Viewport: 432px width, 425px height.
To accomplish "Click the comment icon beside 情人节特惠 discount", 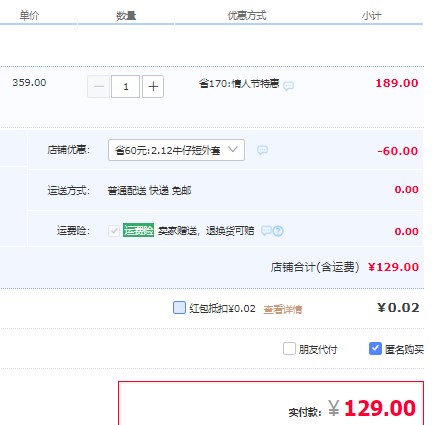I will click(x=288, y=86).
